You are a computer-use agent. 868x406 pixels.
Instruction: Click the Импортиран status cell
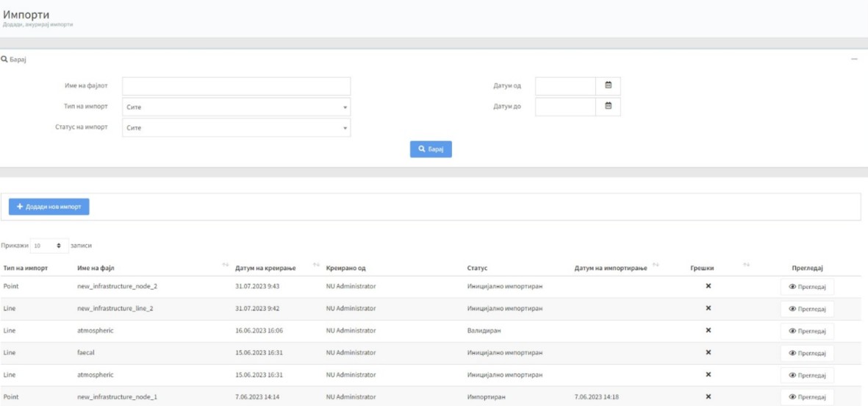point(487,397)
